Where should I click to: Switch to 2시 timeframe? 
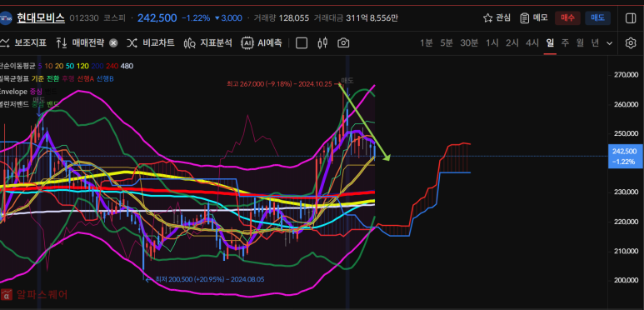tap(512, 42)
